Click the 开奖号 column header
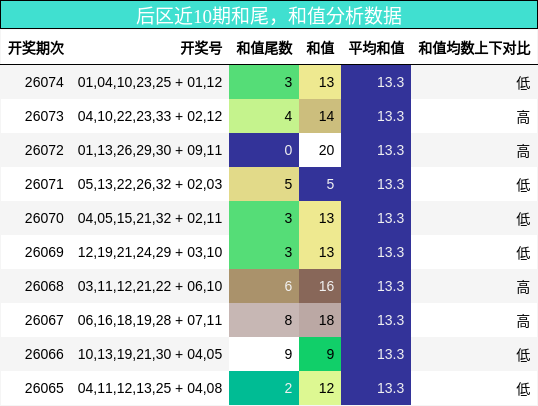 point(201,48)
